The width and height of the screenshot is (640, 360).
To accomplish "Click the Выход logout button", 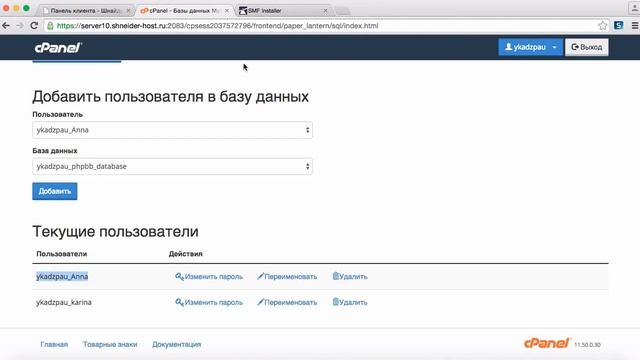I will pyautogui.click(x=587, y=47).
